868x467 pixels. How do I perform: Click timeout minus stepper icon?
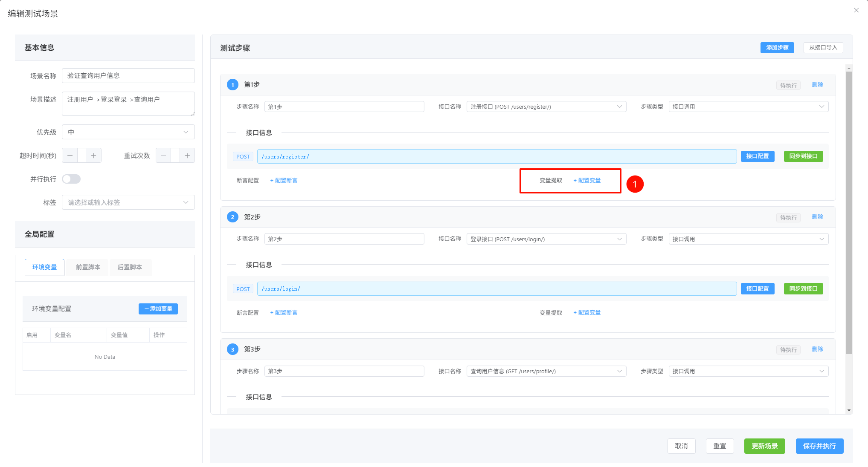point(70,156)
